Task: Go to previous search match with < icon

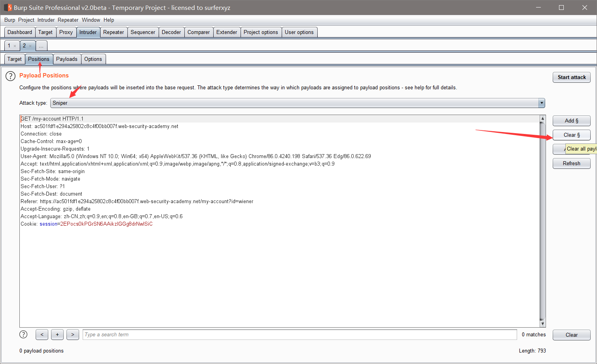Action: [x=42, y=334]
